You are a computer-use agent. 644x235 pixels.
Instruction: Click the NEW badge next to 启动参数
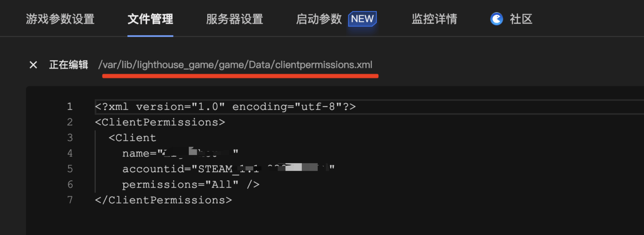click(x=362, y=19)
